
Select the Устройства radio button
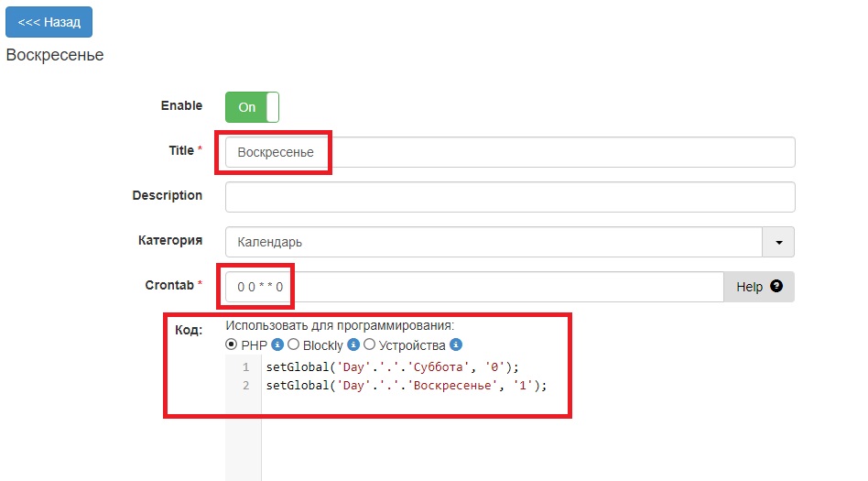tap(370, 345)
